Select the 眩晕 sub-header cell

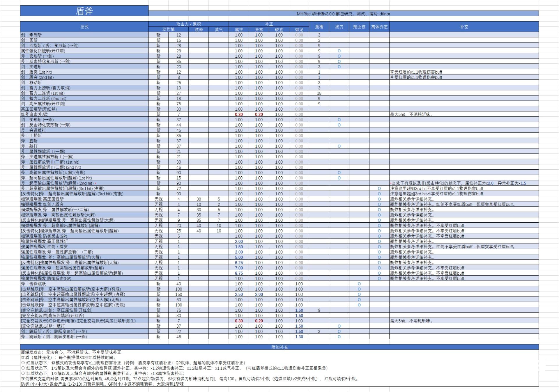click(x=199, y=29)
